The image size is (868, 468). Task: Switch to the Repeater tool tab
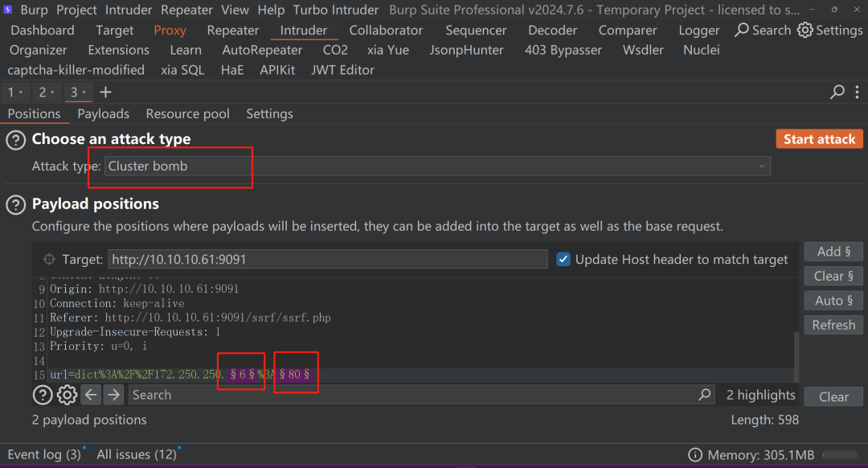pos(232,31)
